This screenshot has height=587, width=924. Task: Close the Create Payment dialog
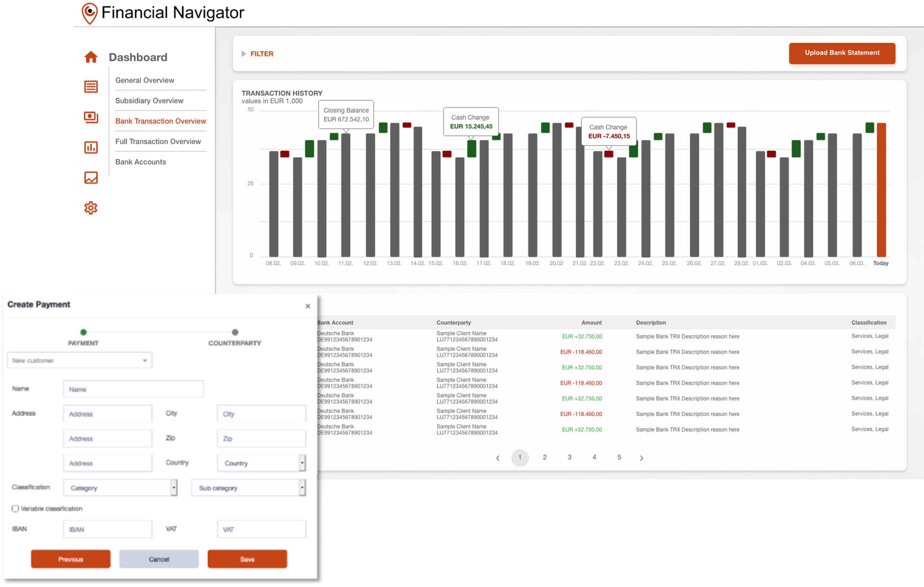[308, 306]
